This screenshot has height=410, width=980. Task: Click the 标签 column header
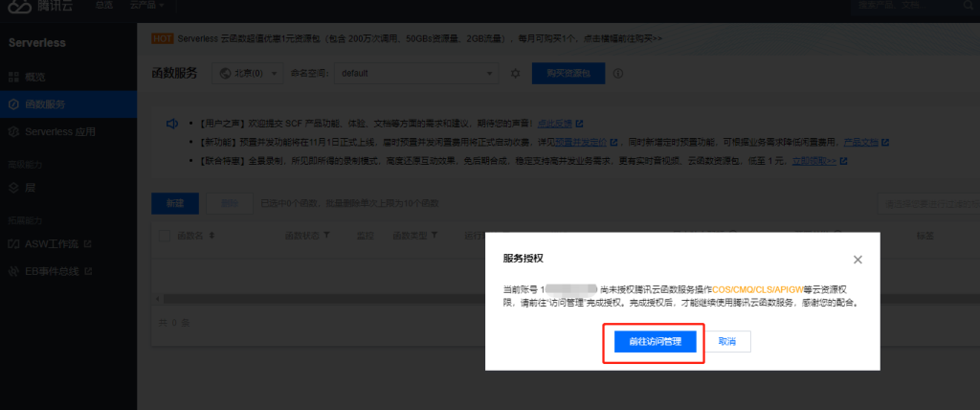pos(925,236)
